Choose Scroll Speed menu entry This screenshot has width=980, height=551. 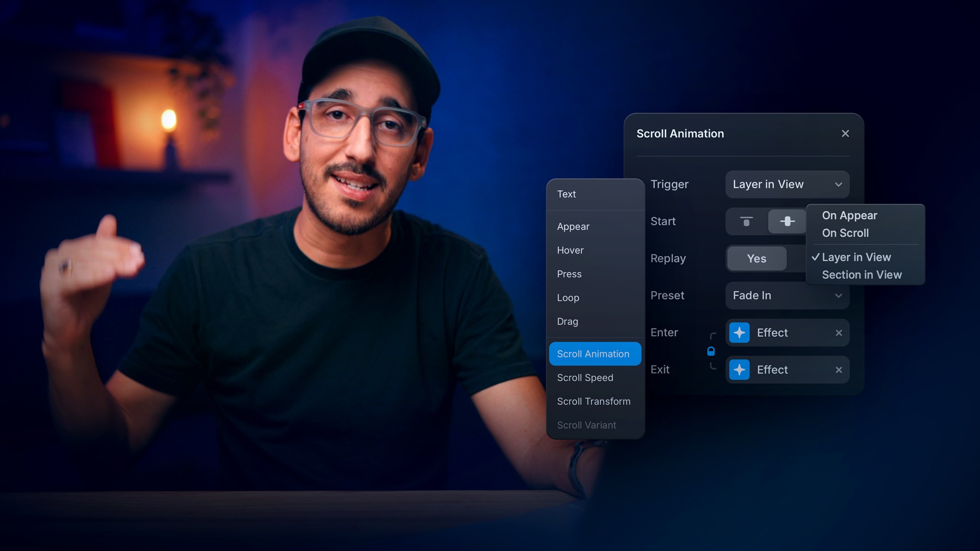585,378
